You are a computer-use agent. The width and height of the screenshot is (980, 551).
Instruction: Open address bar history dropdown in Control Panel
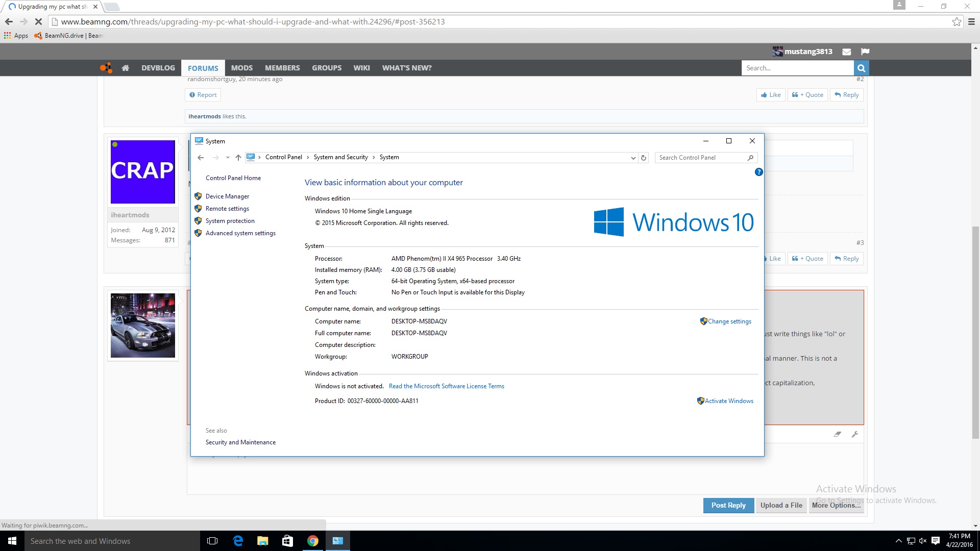pos(633,158)
